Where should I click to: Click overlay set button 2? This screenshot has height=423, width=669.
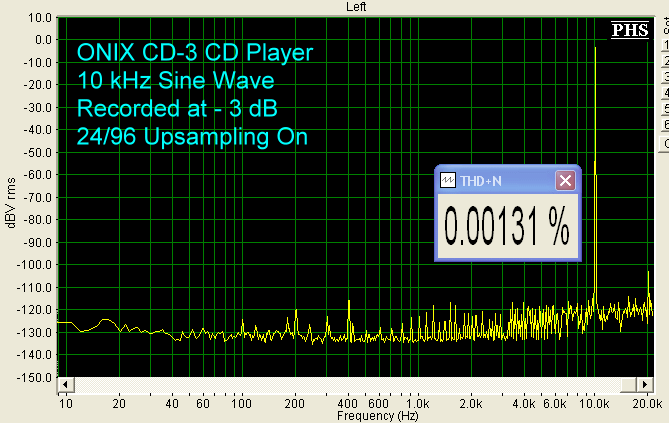[x=665, y=61]
